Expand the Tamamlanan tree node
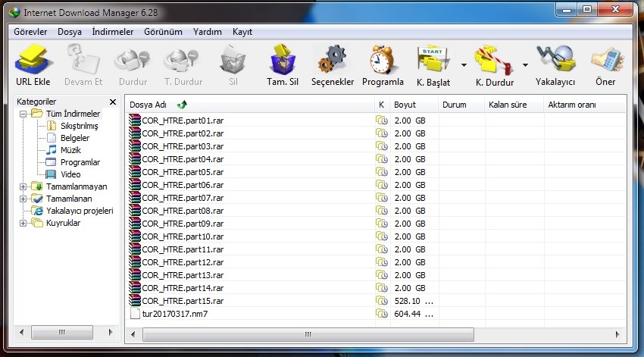Screen dimensions: 644x357 [x=23, y=199]
